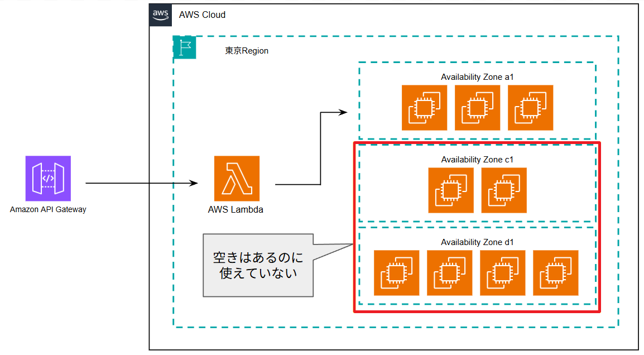Image resolution: width=644 pixels, height=355 pixels.
Task: Select the 'Availability Zone c1' label
Action: pyautogui.click(x=477, y=160)
